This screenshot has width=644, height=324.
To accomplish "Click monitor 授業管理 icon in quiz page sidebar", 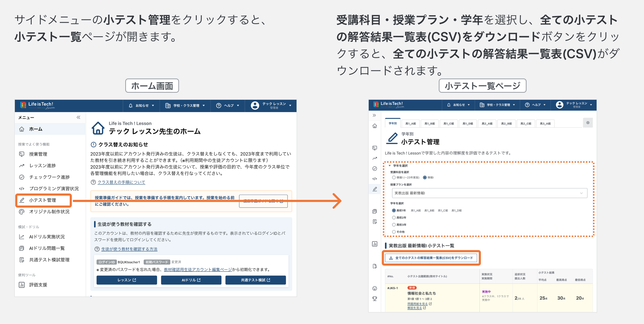I will coord(375,148).
